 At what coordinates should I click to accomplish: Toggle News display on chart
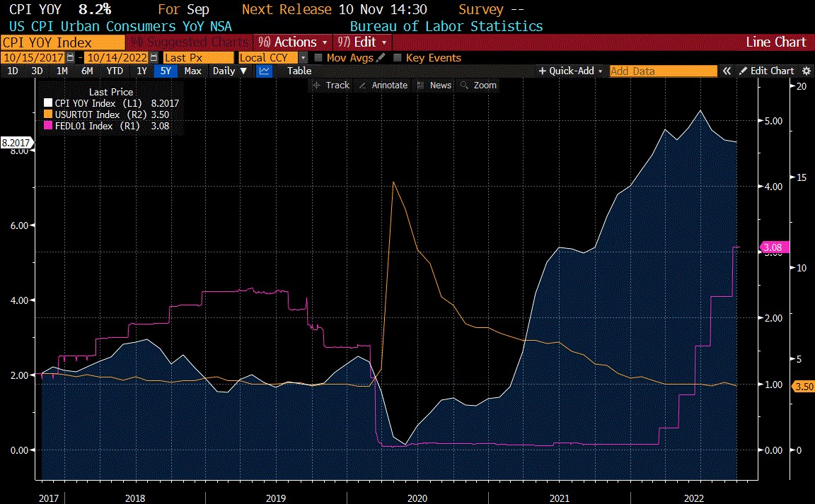coord(434,86)
